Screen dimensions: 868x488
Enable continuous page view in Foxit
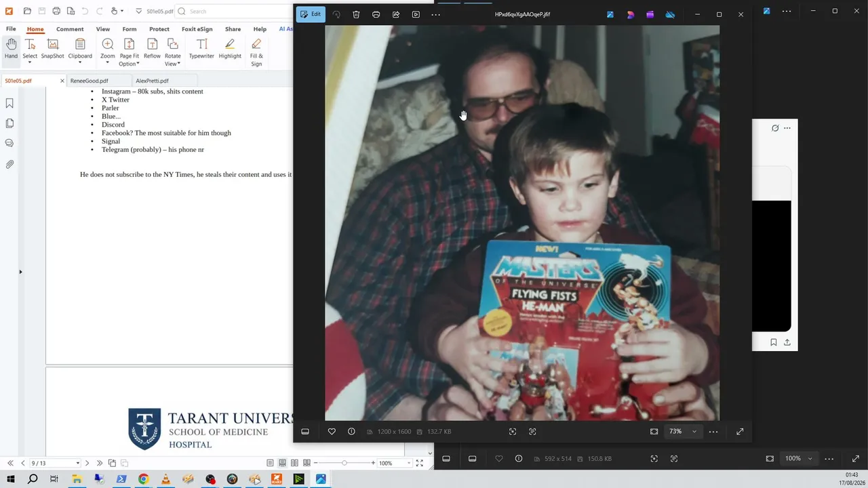282,463
